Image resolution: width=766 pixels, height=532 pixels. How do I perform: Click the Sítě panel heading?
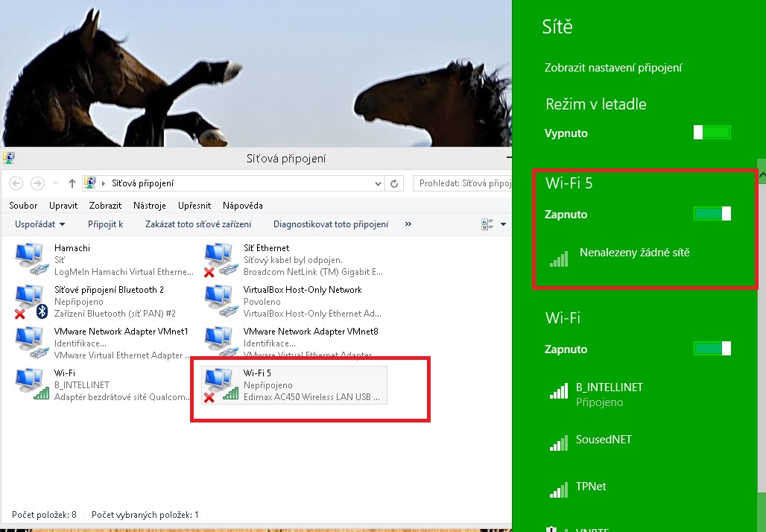coord(557,27)
